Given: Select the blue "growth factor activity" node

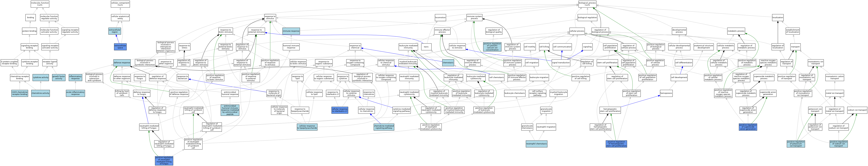Looking at the screenshot, I should pos(59,77).
